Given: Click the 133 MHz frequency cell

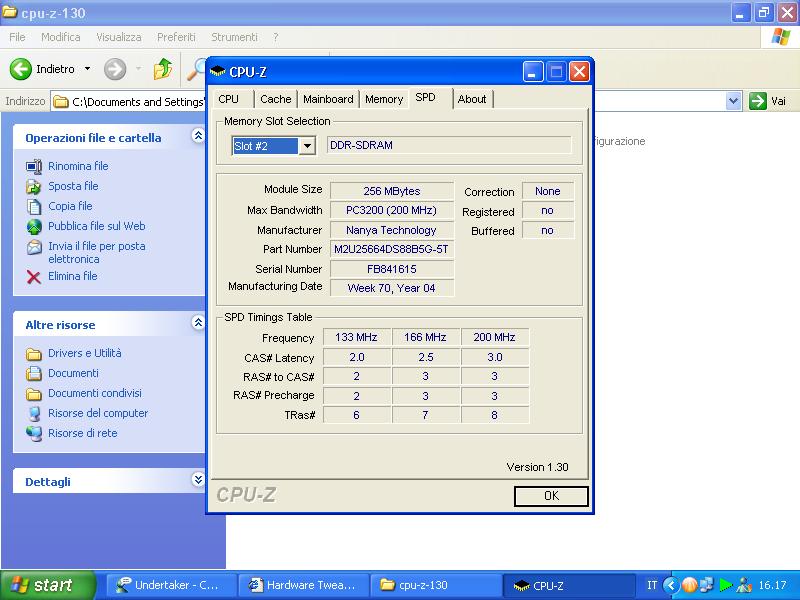Looking at the screenshot, I should pos(356,337).
